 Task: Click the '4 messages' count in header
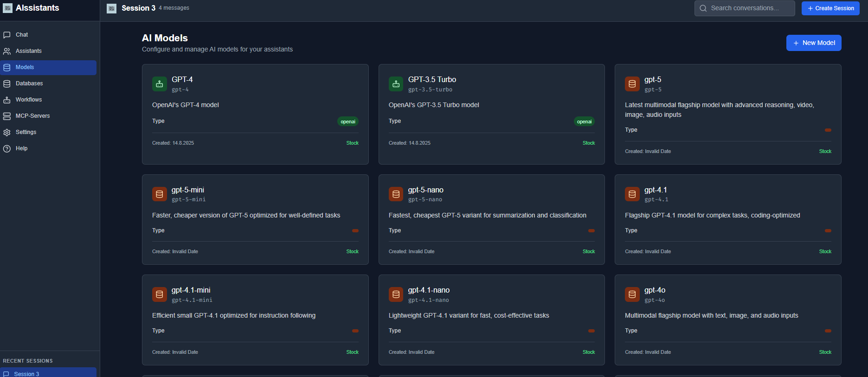pyautogui.click(x=174, y=8)
